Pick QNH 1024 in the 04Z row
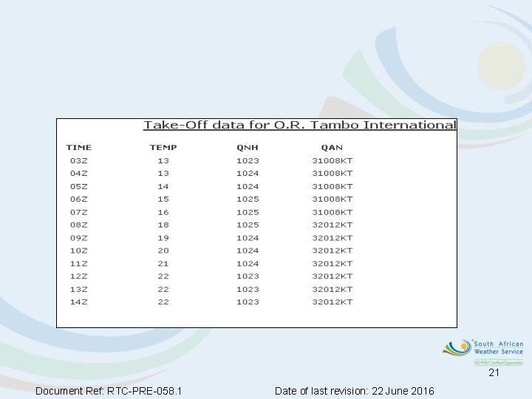The width and height of the screenshot is (532, 399). (x=248, y=174)
